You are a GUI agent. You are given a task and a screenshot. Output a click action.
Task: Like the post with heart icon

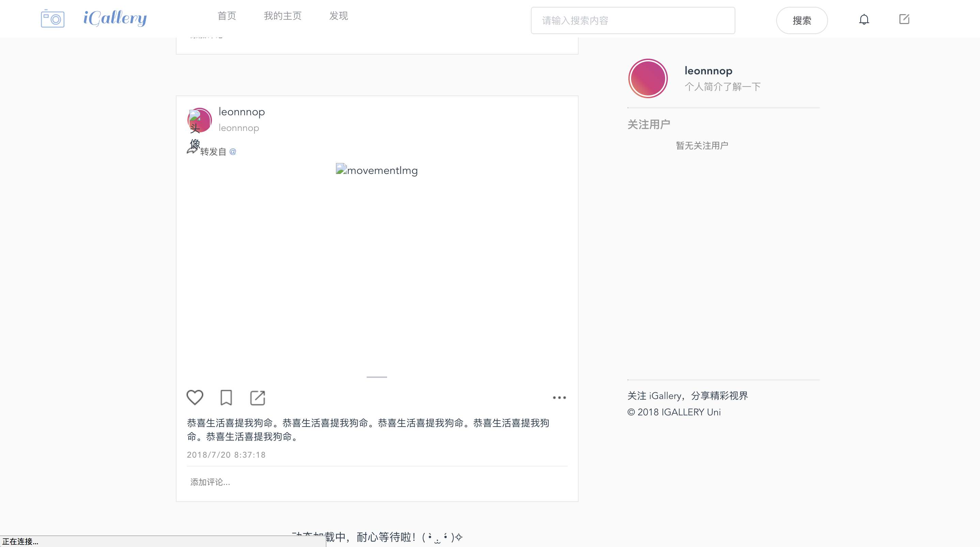(195, 397)
